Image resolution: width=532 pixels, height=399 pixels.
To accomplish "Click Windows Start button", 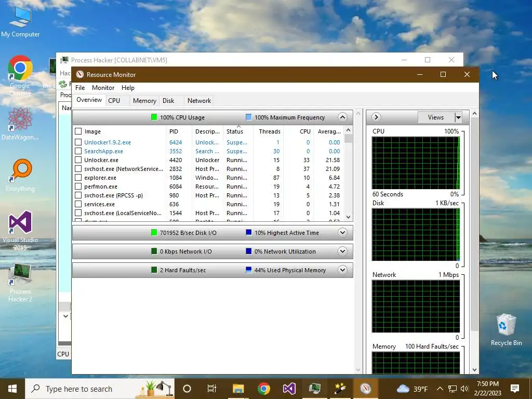I will (x=12, y=389).
